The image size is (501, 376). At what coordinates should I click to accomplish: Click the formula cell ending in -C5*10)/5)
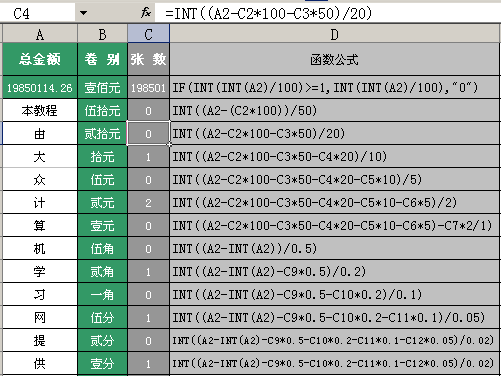point(334,179)
